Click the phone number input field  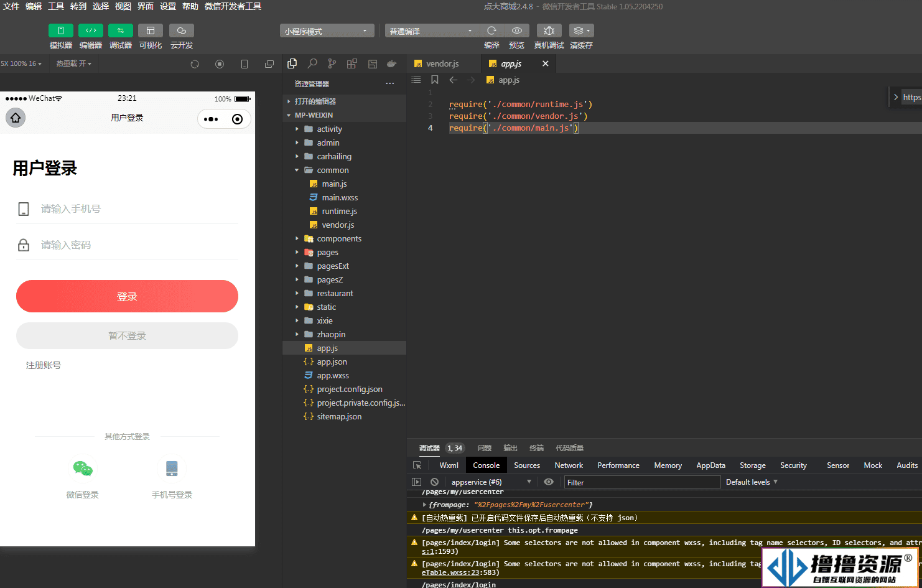[x=128, y=208]
